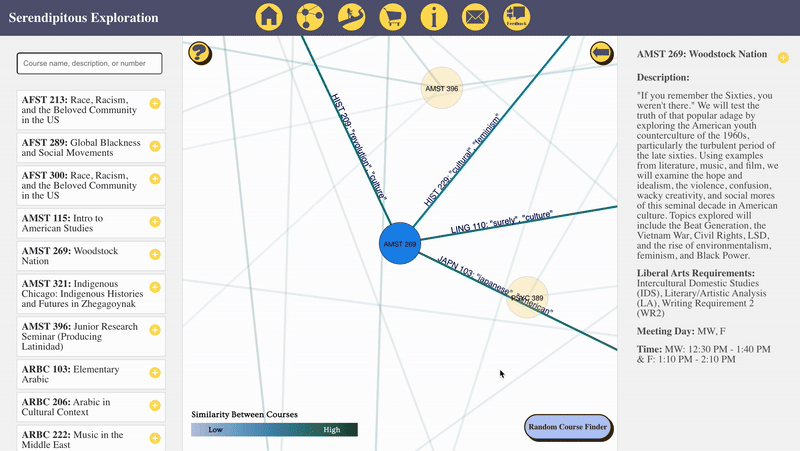Viewport: 800px width, 451px height.
Task: Open the mail envelope icon
Action: pyautogui.click(x=476, y=17)
